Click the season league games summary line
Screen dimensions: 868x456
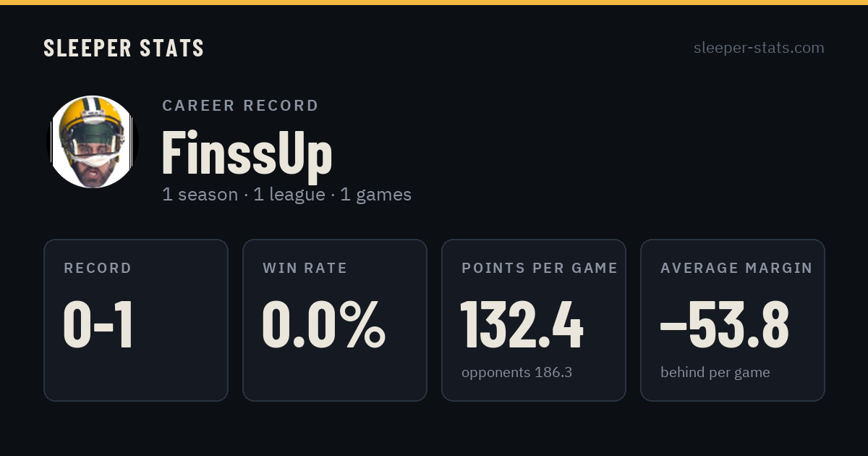click(286, 195)
